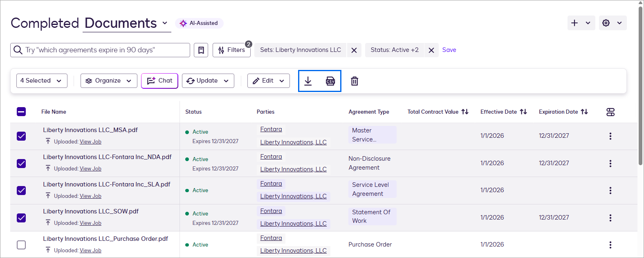This screenshot has width=644, height=258.
Task: Expand the Documents title dropdown
Action: [x=165, y=23]
